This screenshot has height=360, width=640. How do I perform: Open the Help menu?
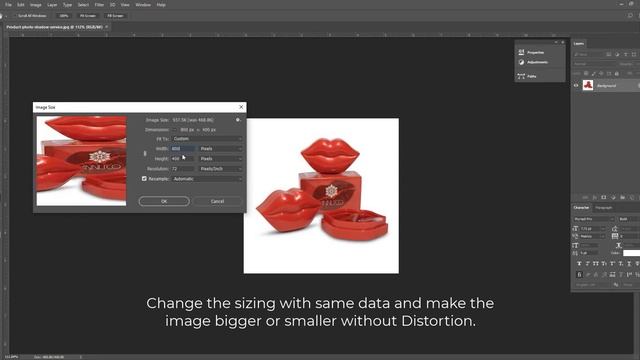tap(161, 5)
